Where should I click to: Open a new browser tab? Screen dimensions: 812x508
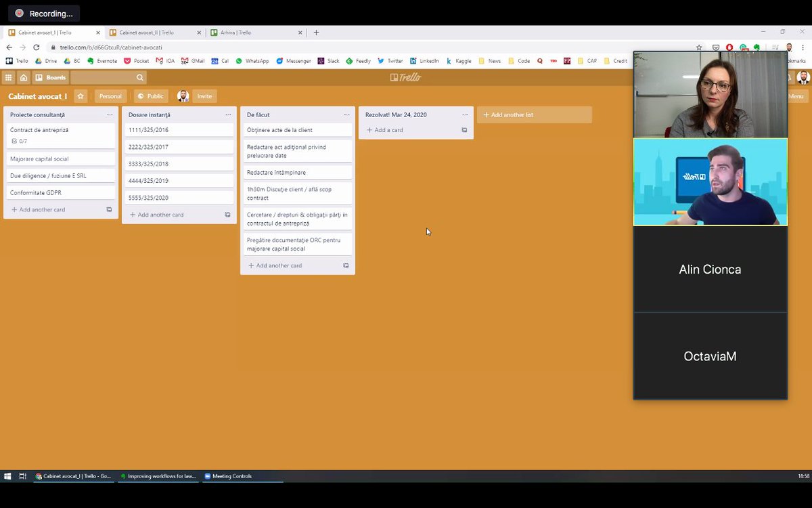point(316,33)
